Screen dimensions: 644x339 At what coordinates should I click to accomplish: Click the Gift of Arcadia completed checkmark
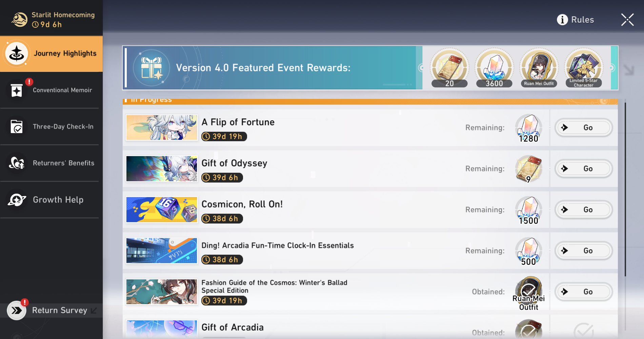(x=584, y=330)
